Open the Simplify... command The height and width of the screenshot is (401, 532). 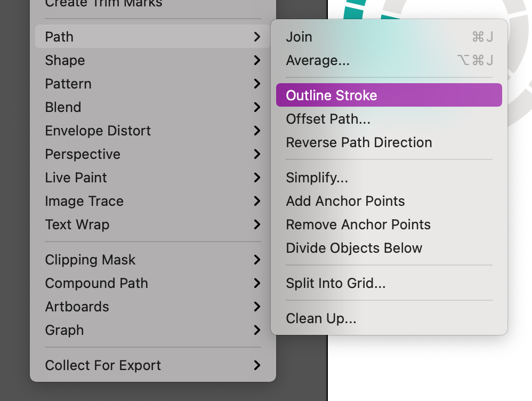tap(317, 178)
